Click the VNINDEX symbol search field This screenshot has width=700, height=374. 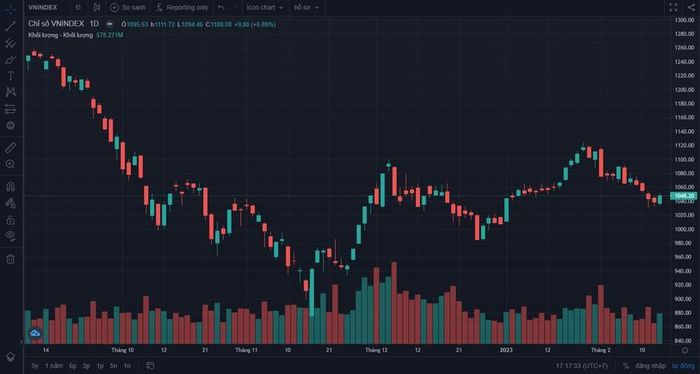pos(43,8)
